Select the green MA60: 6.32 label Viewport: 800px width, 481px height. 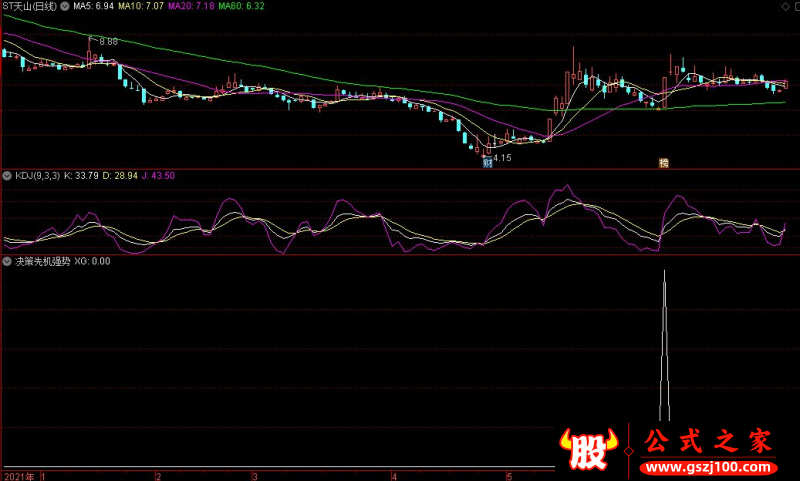tap(241, 6)
